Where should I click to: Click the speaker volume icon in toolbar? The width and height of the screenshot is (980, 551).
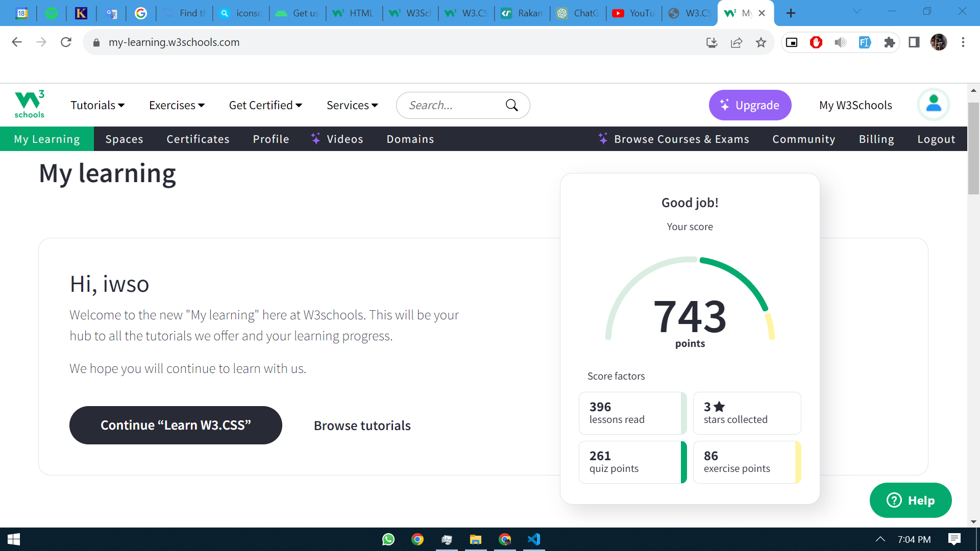click(840, 42)
